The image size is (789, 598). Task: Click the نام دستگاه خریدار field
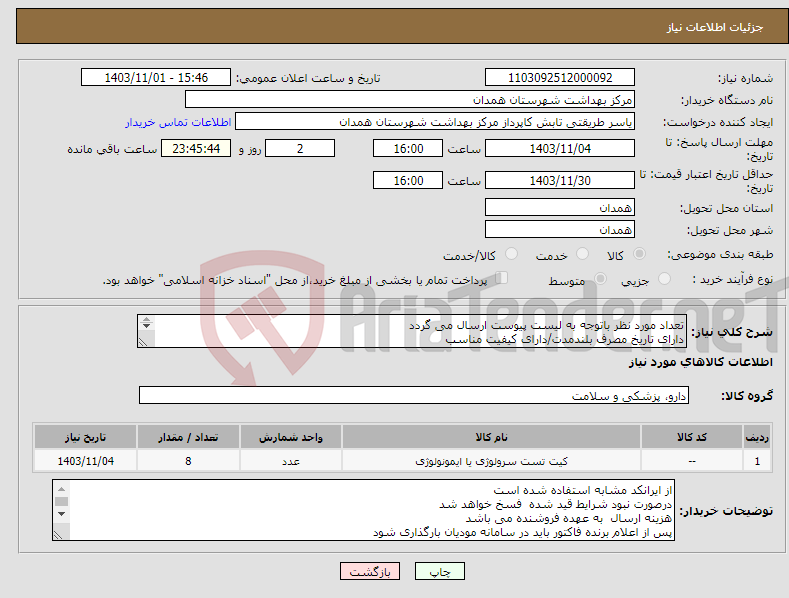click(410, 100)
